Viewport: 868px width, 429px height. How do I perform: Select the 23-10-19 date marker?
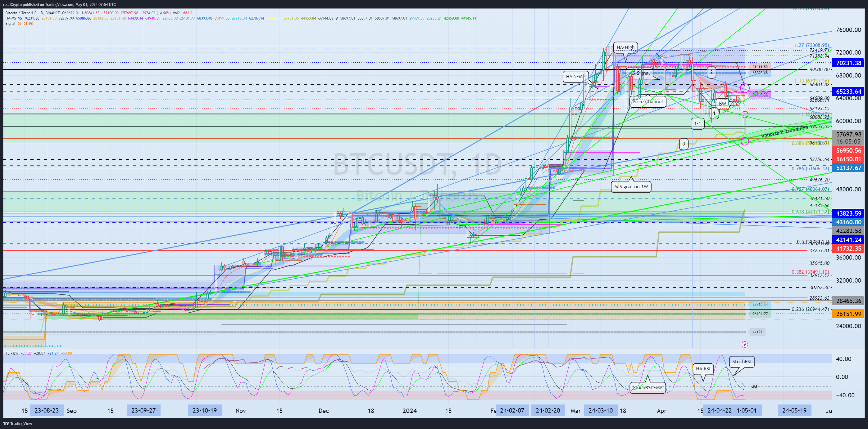(205, 410)
